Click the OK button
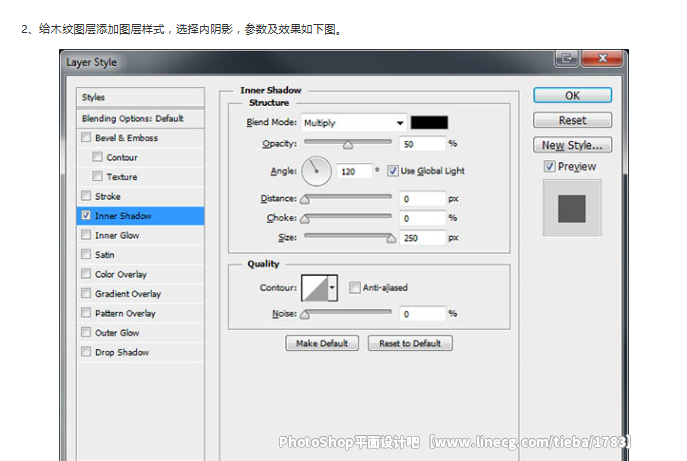 572,96
